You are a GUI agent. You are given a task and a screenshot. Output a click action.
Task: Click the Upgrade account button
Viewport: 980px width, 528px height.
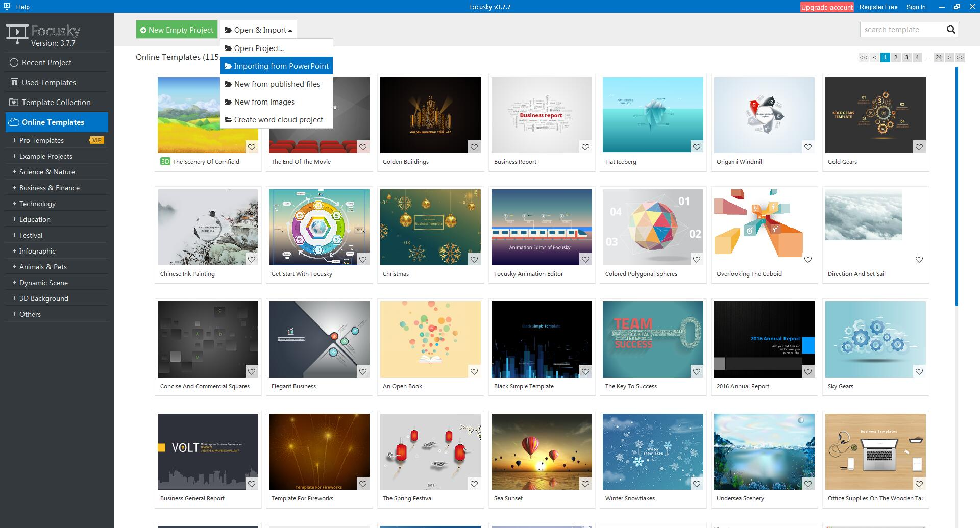pos(827,7)
